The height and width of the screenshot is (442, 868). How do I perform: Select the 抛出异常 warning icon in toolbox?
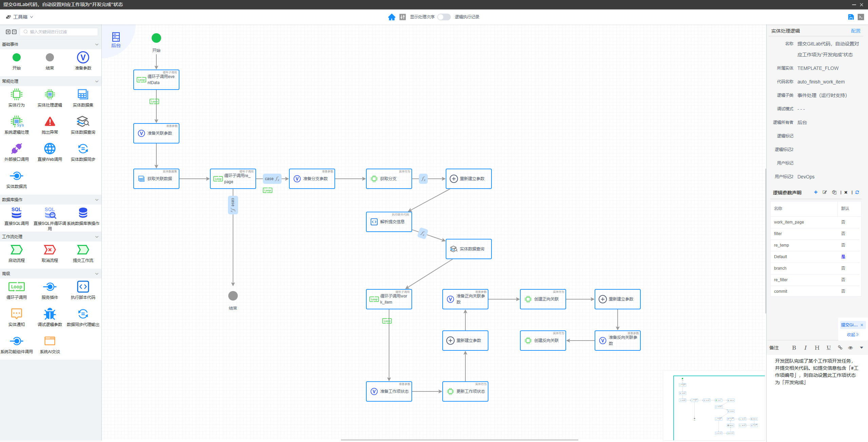pyautogui.click(x=50, y=121)
